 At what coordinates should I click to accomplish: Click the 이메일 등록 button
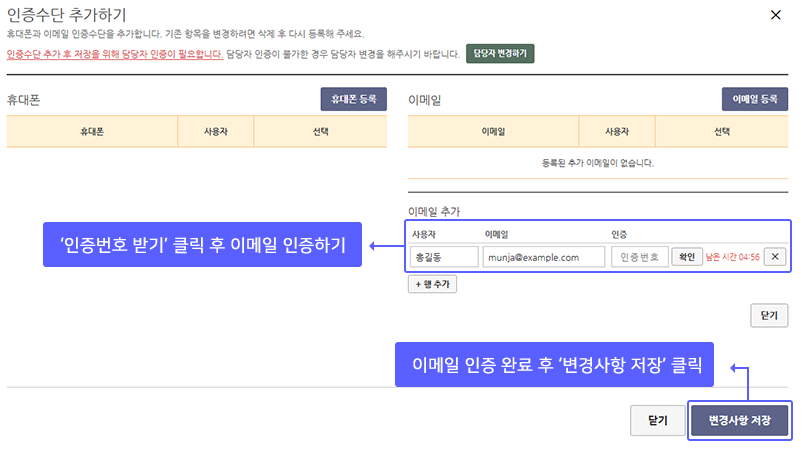click(x=754, y=99)
